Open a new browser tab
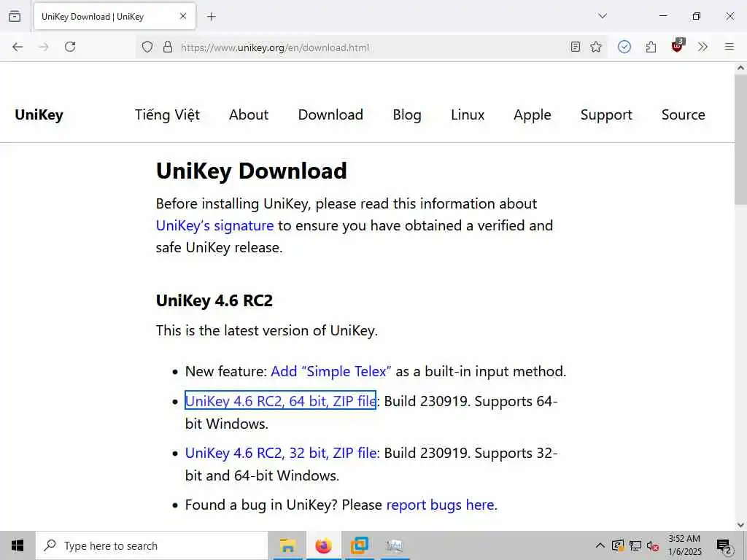This screenshot has width=747, height=560. point(212,17)
